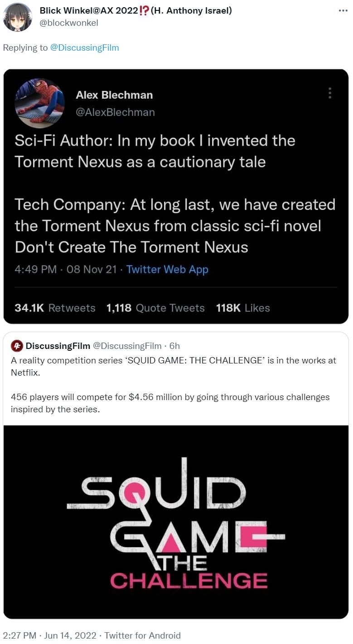Viewport: 353px width, 644px height.
Task: View the 1,118 Quote Tweets count
Action: click(155, 308)
